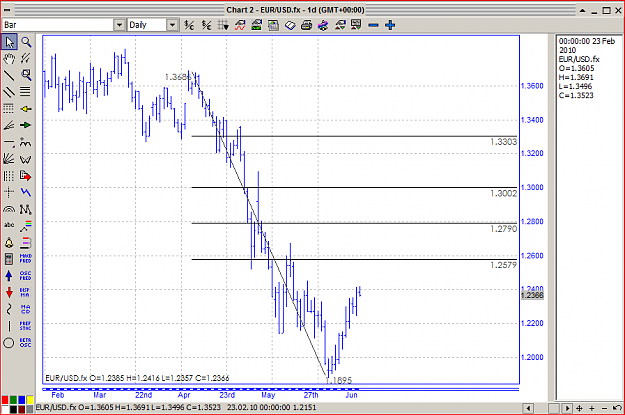Pick the vertical time grid tool
Image resolution: width=625 pixels, height=415 pixels.
pos(9,175)
